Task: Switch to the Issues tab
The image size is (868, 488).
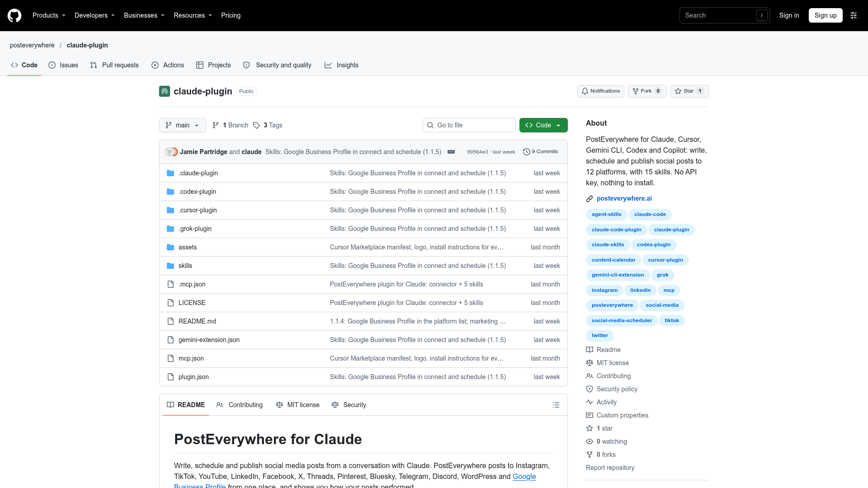Action: (63, 65)
